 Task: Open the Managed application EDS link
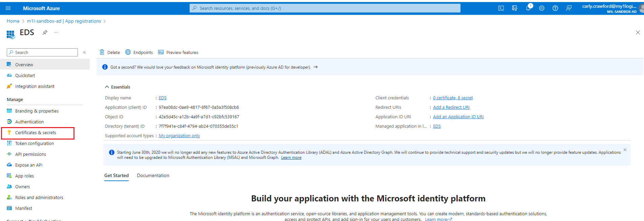point(437,126)
